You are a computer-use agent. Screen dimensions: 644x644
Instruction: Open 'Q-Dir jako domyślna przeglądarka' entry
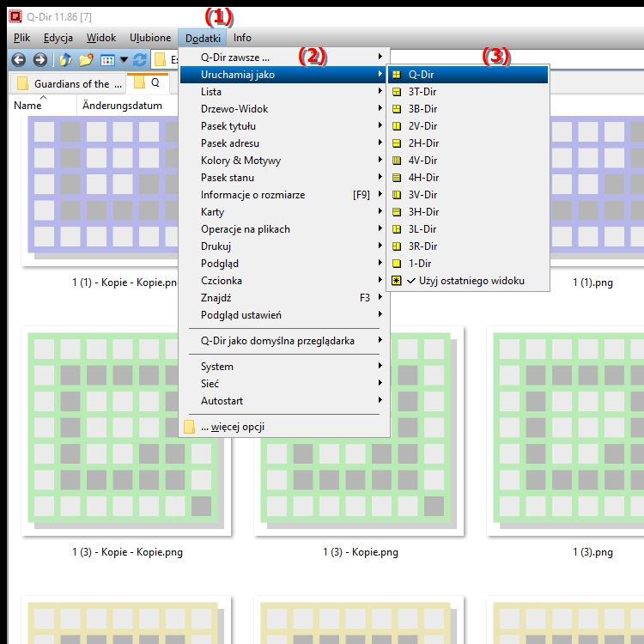point(283,341)
